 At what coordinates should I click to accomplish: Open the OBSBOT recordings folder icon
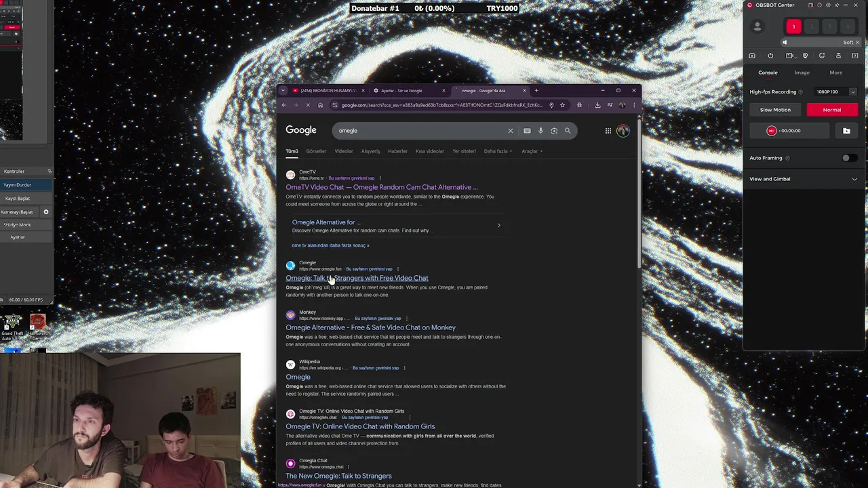click(846, 131)
